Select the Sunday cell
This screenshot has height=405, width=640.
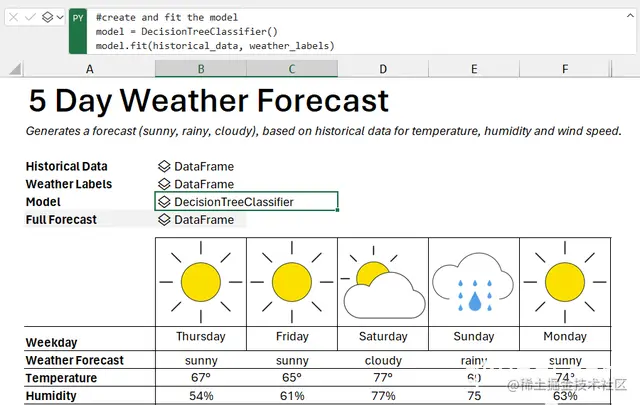(474, 338)
